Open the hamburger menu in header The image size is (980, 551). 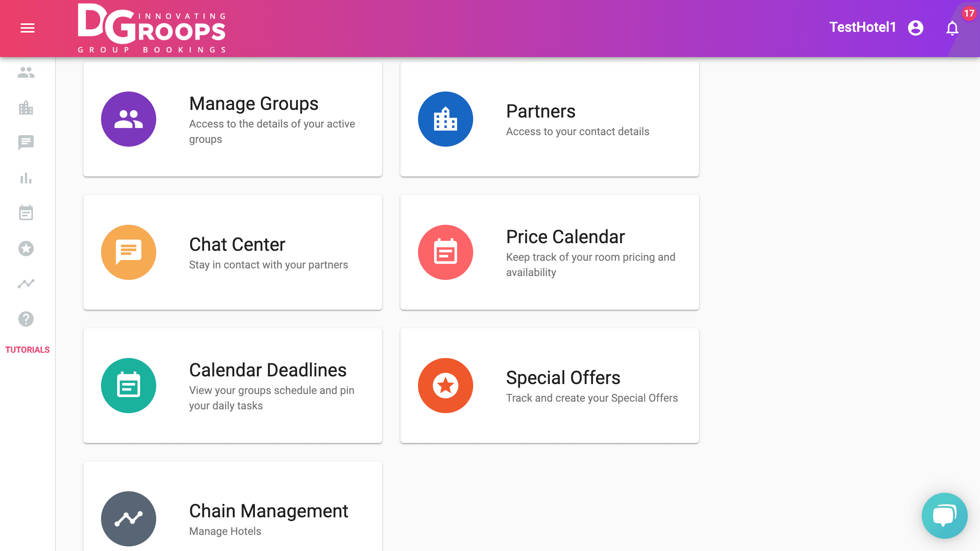[28, 28]
